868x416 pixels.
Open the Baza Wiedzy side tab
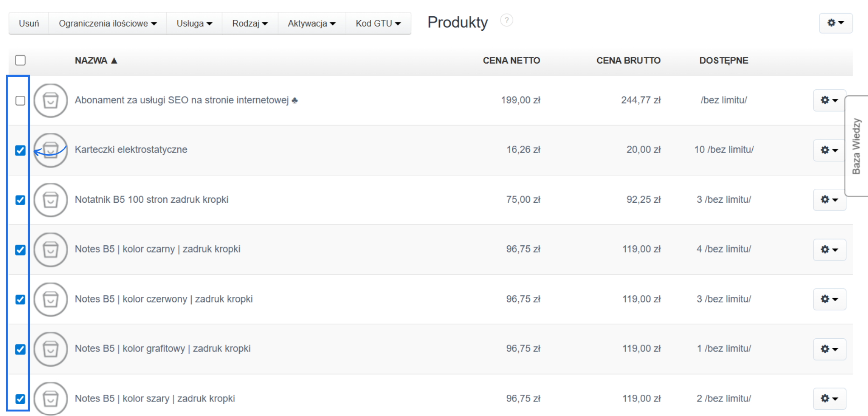856,146
